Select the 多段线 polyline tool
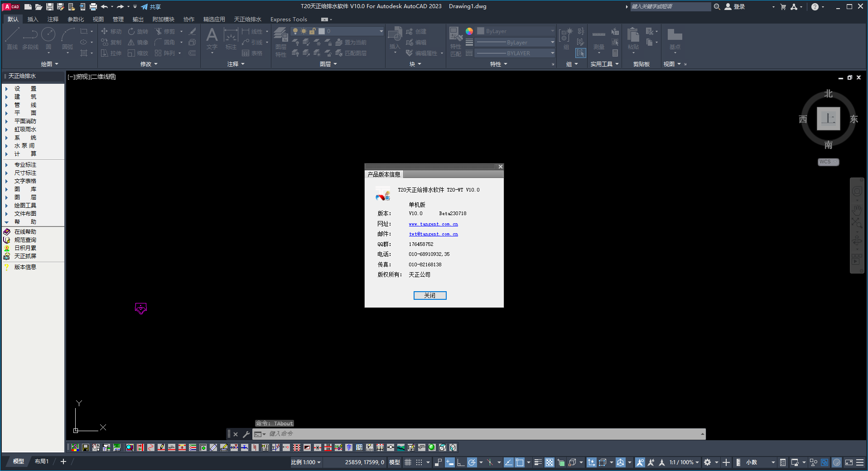The height and width of the screenshot is (471, 868). tap(30, 38)
